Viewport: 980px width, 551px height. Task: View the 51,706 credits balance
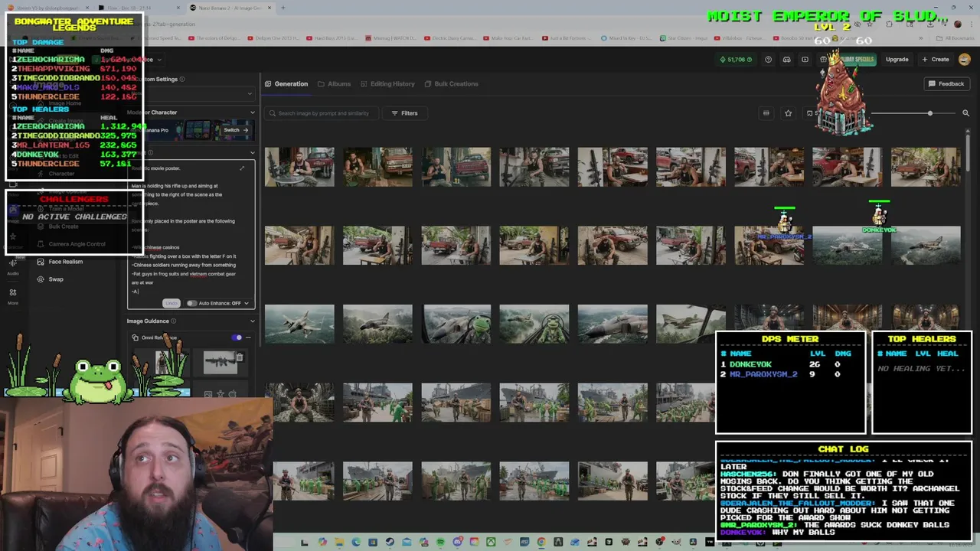click(736, 60)
